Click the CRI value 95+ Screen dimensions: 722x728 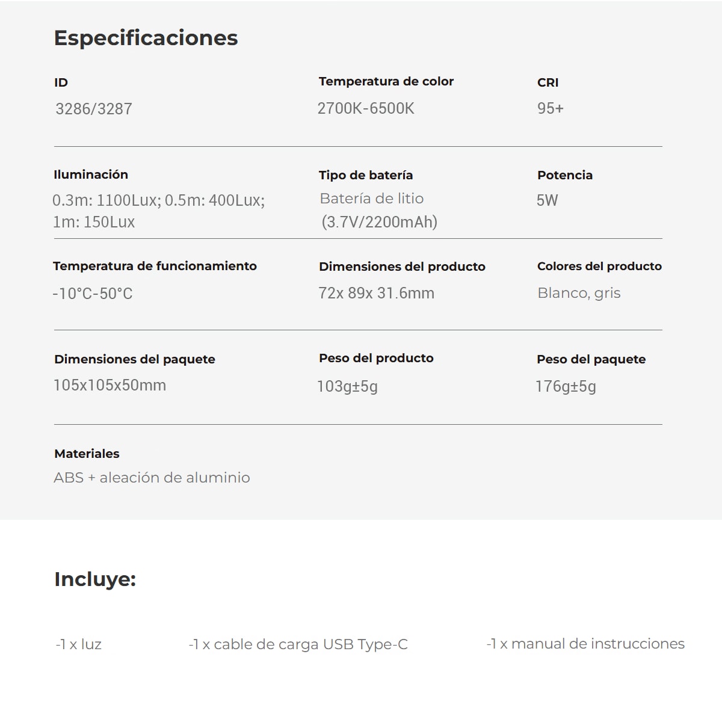point(551,108)
